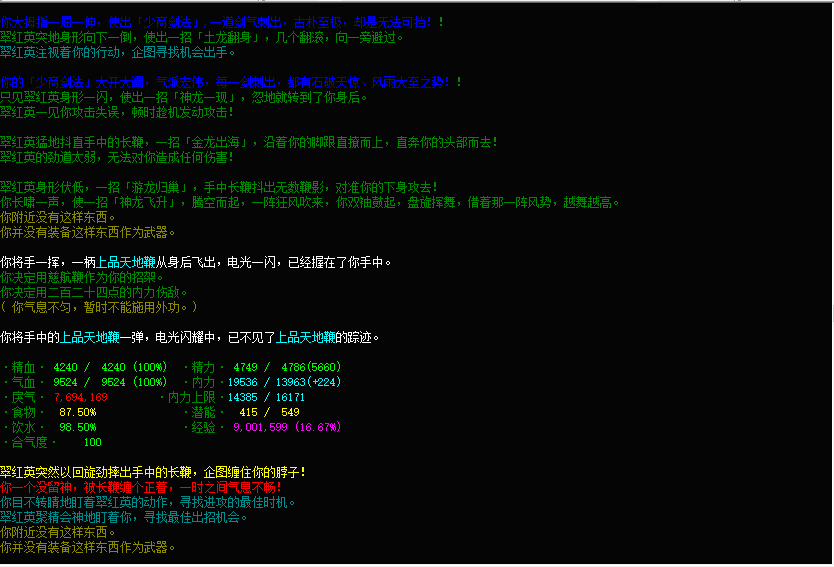
Task: Click the red 戾气 value 7,694,169
Action: (x=88, y=397)
